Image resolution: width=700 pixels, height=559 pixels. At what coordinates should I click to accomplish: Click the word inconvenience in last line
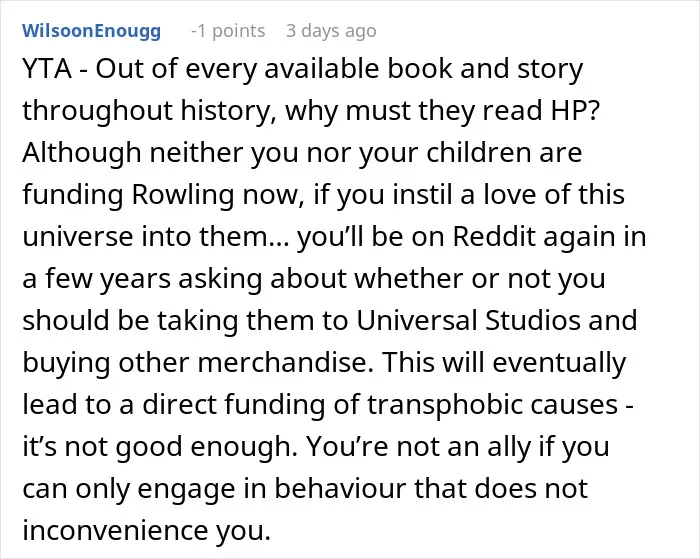click(115, 530)
